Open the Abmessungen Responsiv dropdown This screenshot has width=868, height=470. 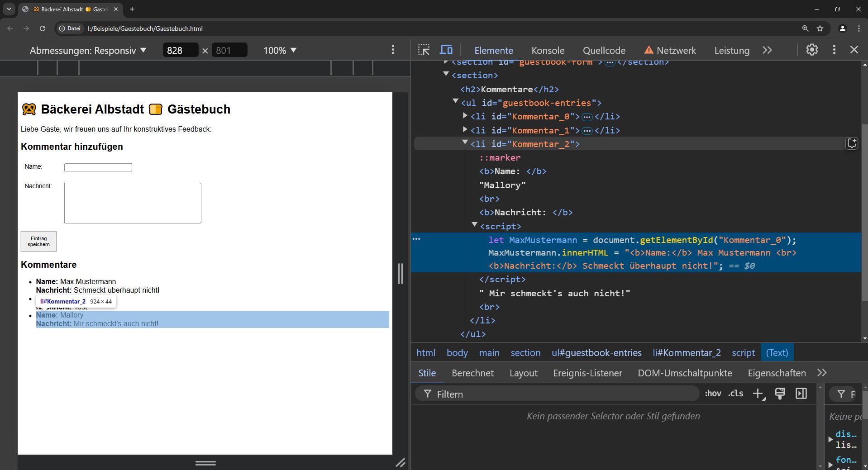coord(88,50)
